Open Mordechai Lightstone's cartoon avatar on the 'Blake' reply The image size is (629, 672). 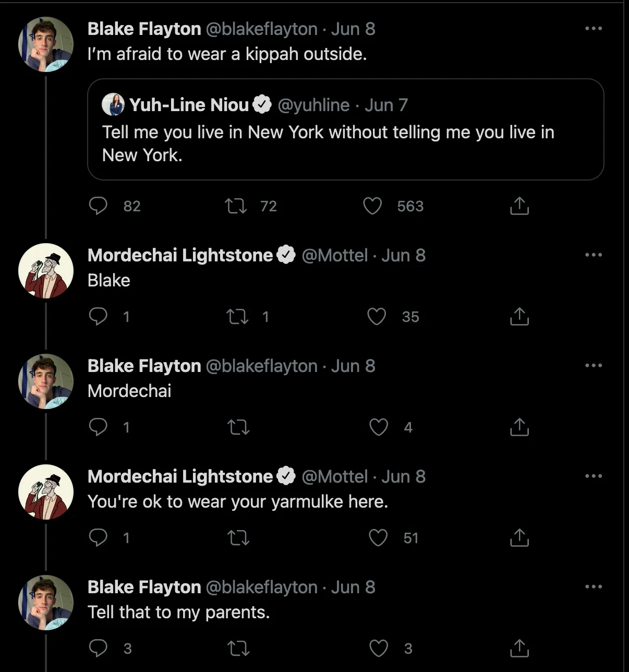[46, 271]
